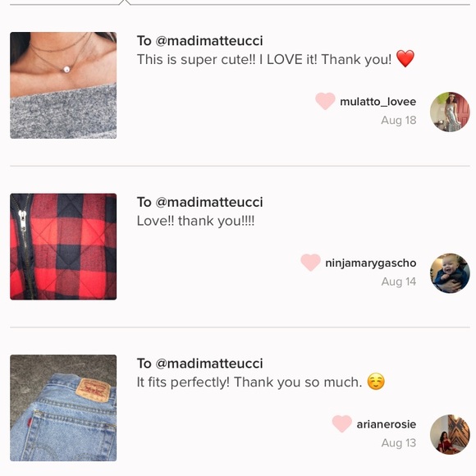View the pearl necklace listing thumbnail
The height and width of the screenshot is (476, 476).
[63, 85]
